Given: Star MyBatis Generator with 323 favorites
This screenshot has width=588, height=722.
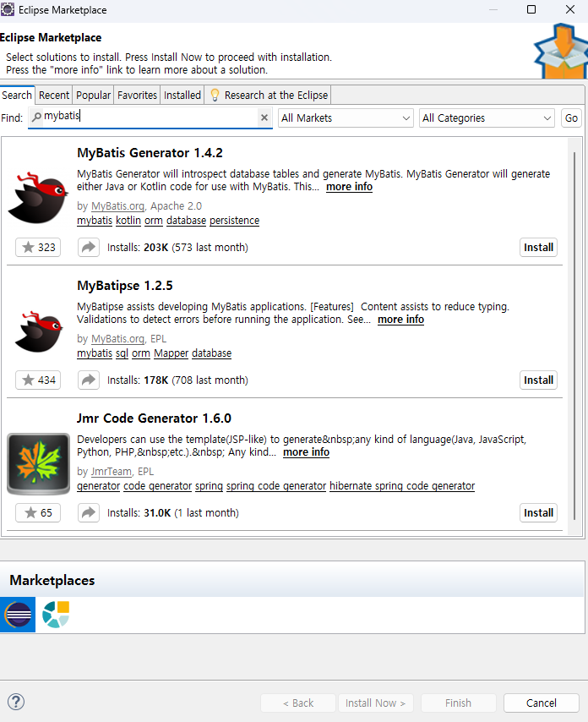Looking at the screenshot, I should 38,247.
